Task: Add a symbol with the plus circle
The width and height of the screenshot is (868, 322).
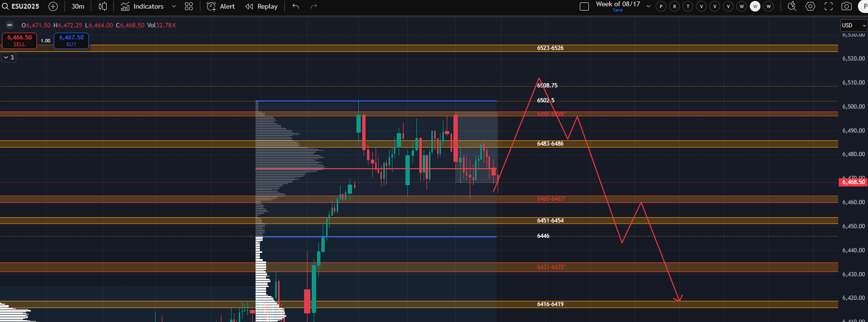Action: (53, 6)
